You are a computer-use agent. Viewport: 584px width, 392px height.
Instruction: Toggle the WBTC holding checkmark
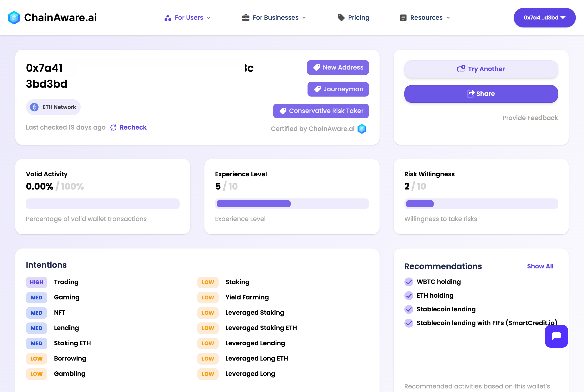pyautogui.click(x=409, y=282)
